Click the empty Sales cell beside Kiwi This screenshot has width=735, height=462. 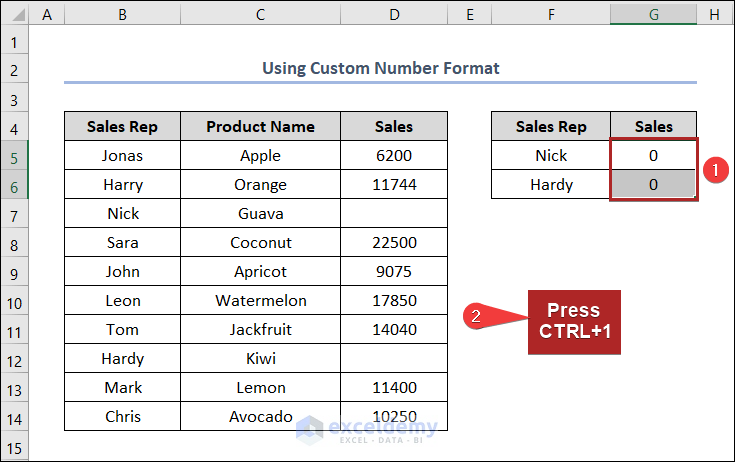pos(394,359)
